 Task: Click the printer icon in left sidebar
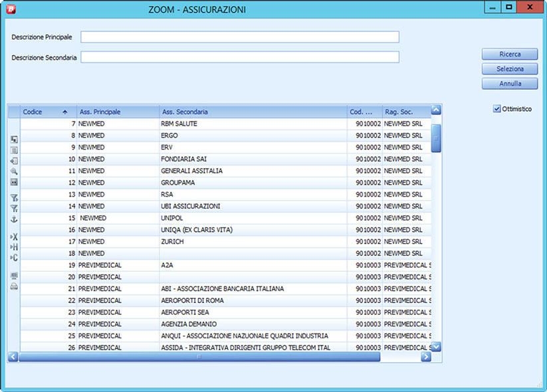(14, 286)
